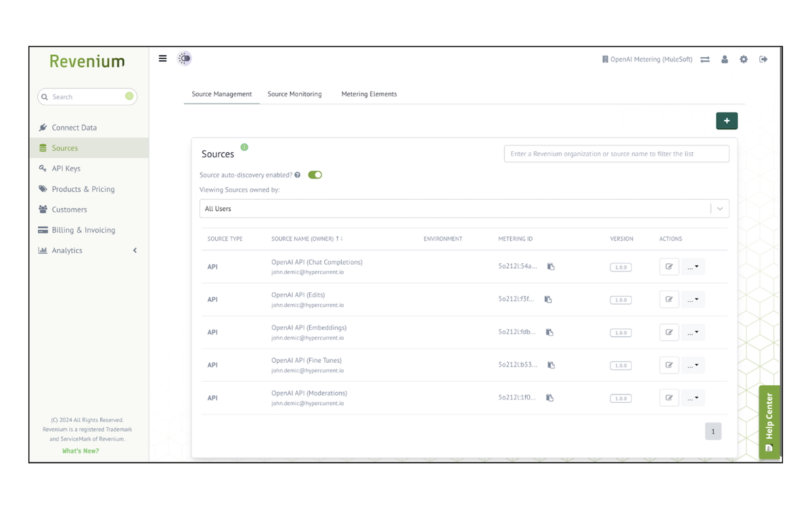The image size is (812, 507).
Task: Click the help icon beside auto-discovery
Action: (298, 175)
